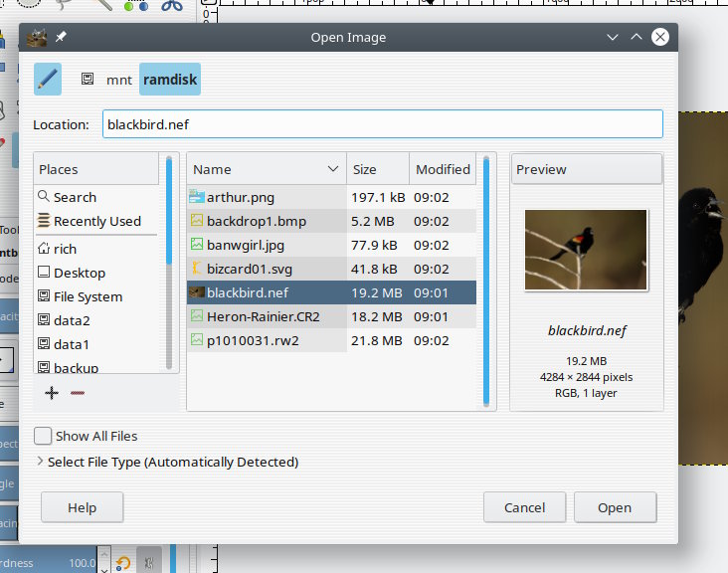Select the file Heron-Rainier.CR2
Image resolution: width=728 pixels, height=573 pixels.
click(x=331, y=316)
